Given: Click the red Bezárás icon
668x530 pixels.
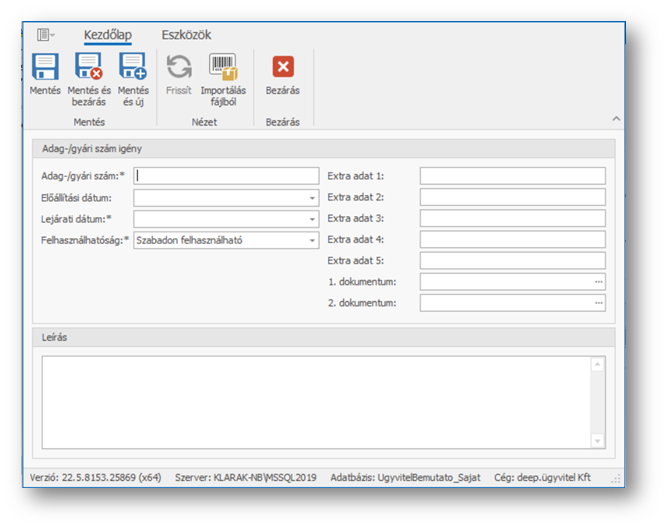Looking at the screenshot, I should 283,68.
